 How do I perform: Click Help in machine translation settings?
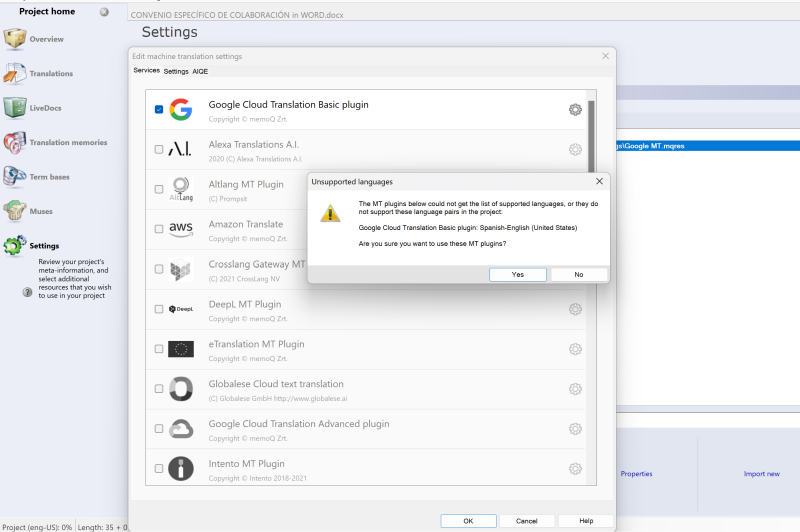[x=586, y=521]
